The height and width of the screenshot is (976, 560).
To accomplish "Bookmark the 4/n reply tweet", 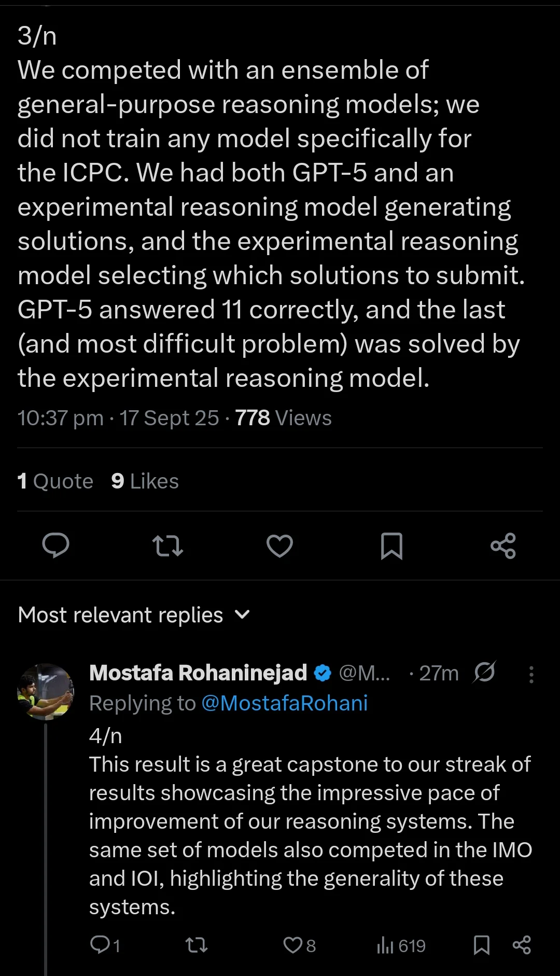I will coord(482,945).
